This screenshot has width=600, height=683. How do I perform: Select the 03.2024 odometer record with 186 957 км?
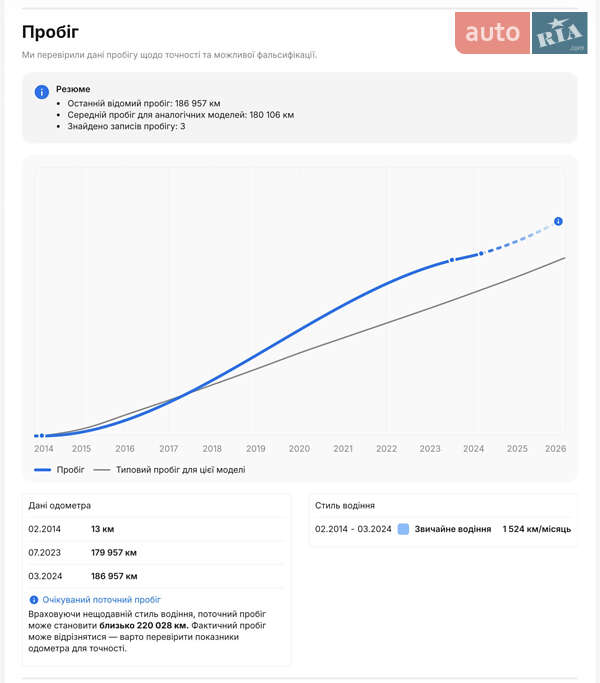click(x=156, y=576)
